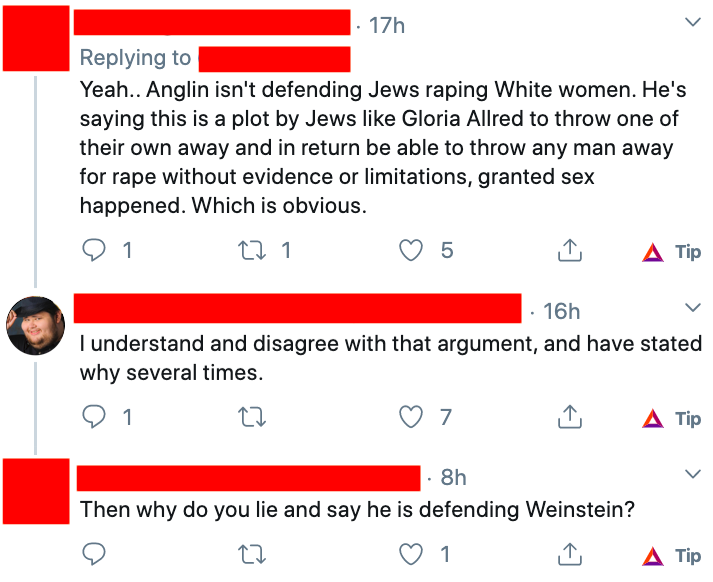This screenshot has height=582, width=713.
Task: Share the 16h tweet
Action: (569, 418)
